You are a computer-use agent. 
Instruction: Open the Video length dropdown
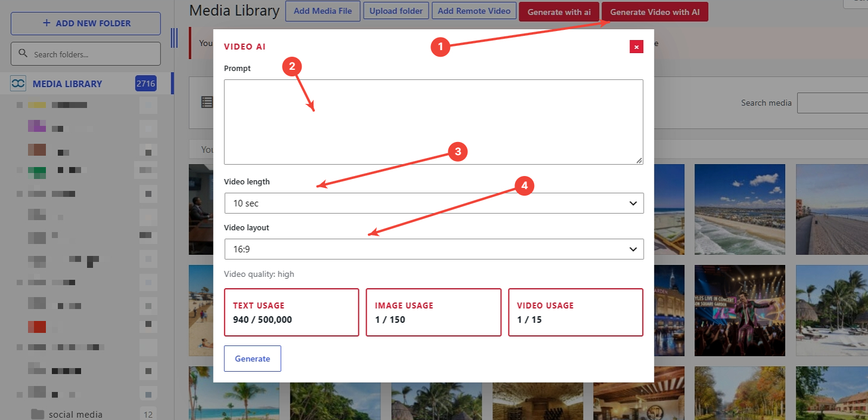[434, 203]
